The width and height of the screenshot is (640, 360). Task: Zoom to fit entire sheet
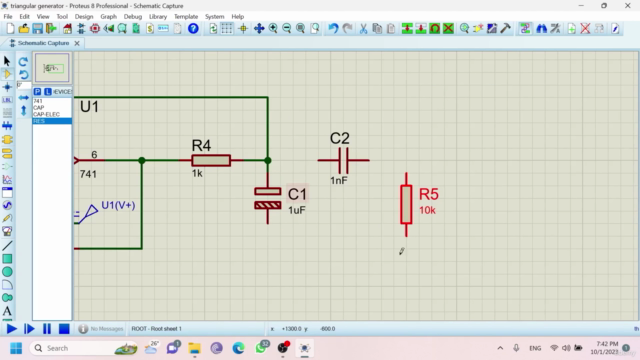pyautogui.click(x=300, y=28)
